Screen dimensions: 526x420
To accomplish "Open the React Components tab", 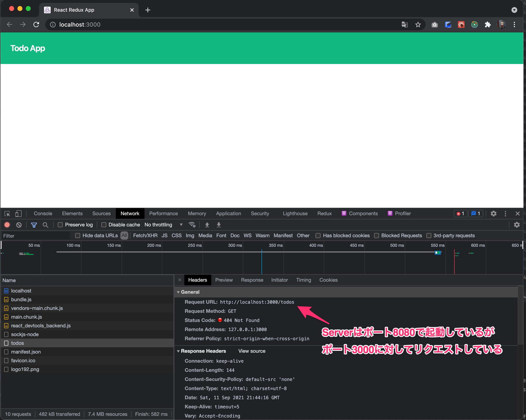I will point(360,213).
